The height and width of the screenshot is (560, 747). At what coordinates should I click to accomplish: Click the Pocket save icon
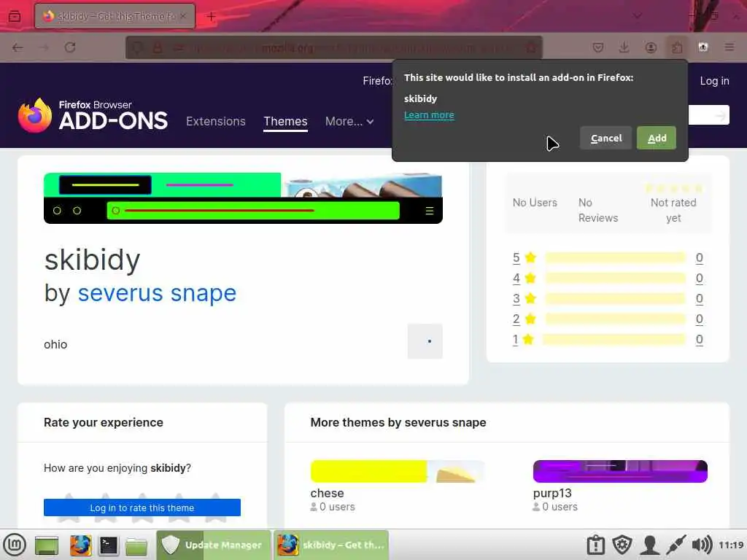(598, 47)
